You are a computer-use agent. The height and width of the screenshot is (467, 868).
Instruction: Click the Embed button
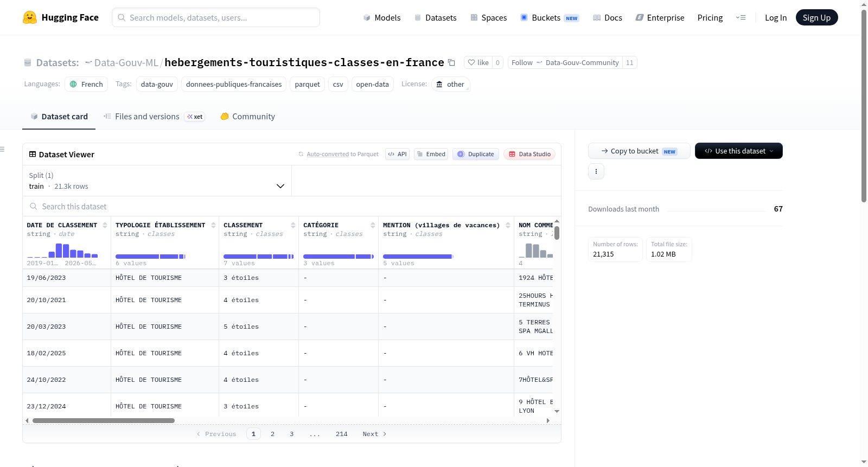[x=432, y=154]
